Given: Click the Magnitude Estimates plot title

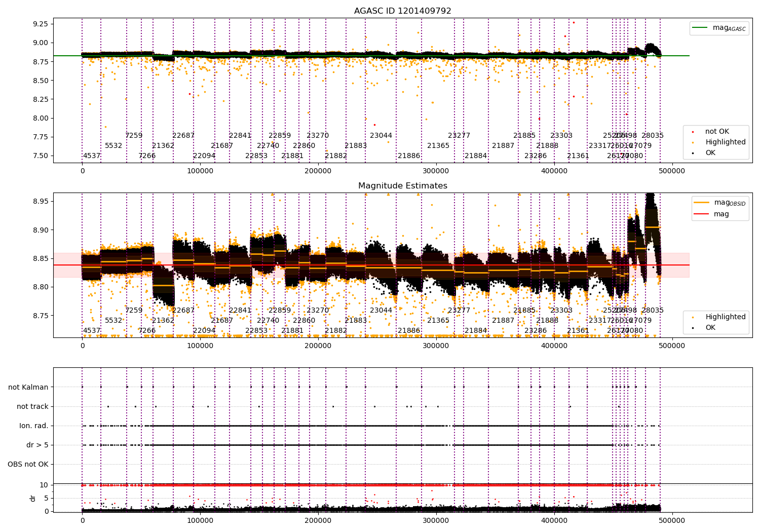Looking at the screenshot, I should click(x=403, y=186).
